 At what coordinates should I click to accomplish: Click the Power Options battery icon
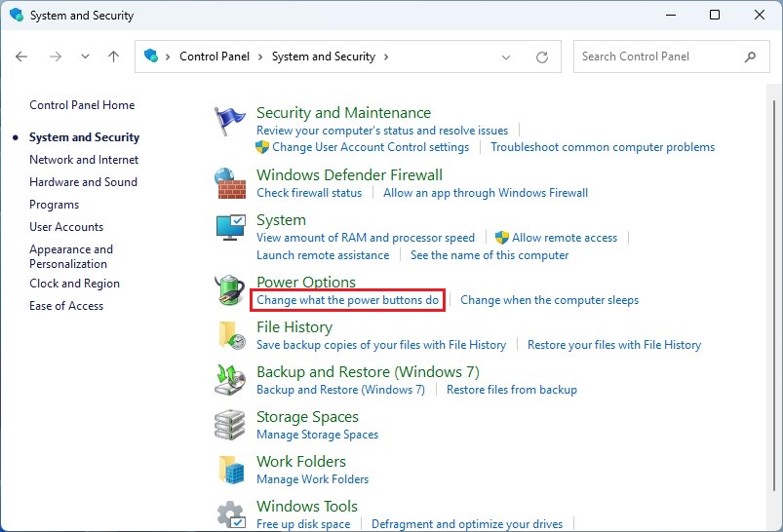point(230,289)
